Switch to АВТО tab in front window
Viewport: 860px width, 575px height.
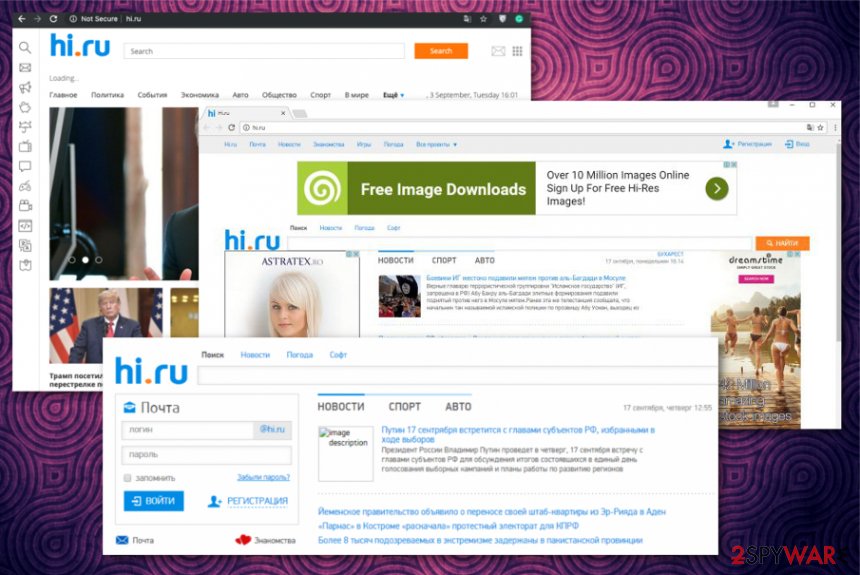click(458, 407)
